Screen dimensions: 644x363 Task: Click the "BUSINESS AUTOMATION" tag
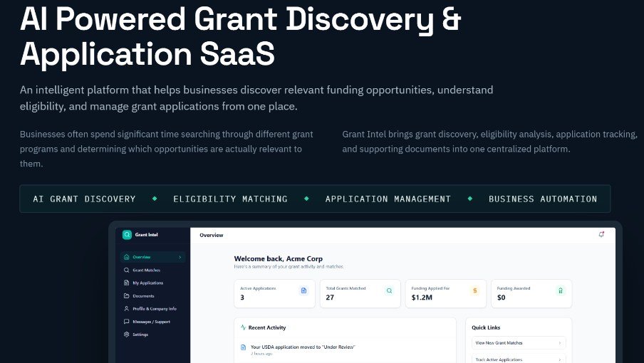543,199
